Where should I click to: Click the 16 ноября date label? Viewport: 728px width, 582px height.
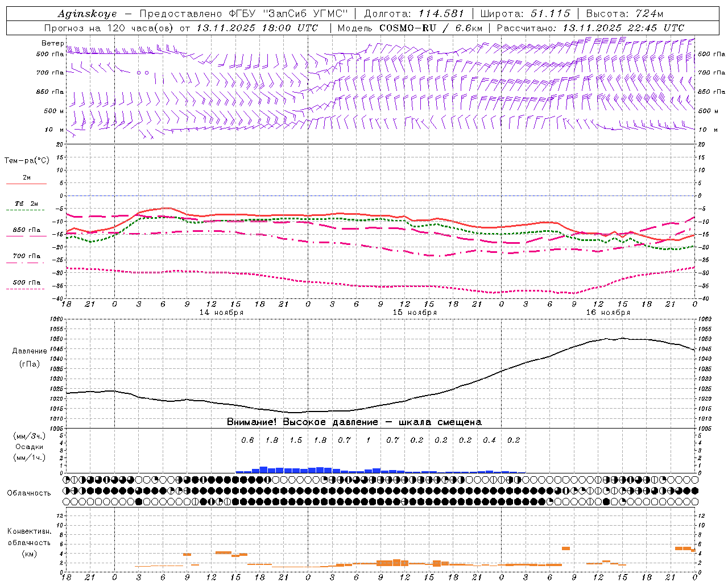[608, 312]
